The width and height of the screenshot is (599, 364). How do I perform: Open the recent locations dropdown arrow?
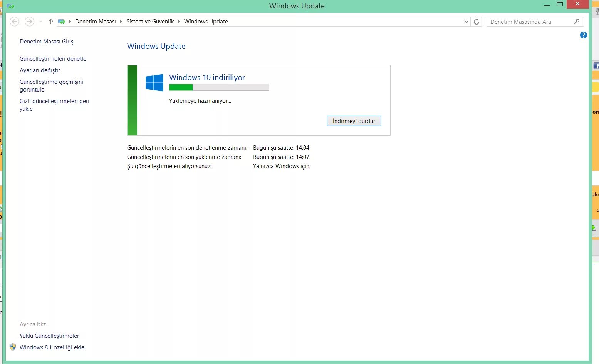pyautogui.click(x=41, y=22)
